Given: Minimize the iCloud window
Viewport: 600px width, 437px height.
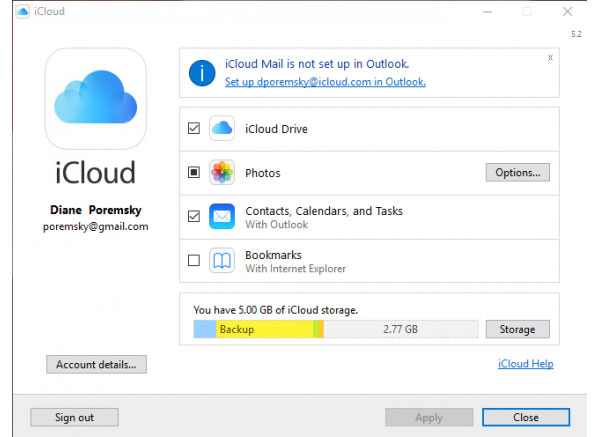Looking at the screenshot, I should (488, 12).
